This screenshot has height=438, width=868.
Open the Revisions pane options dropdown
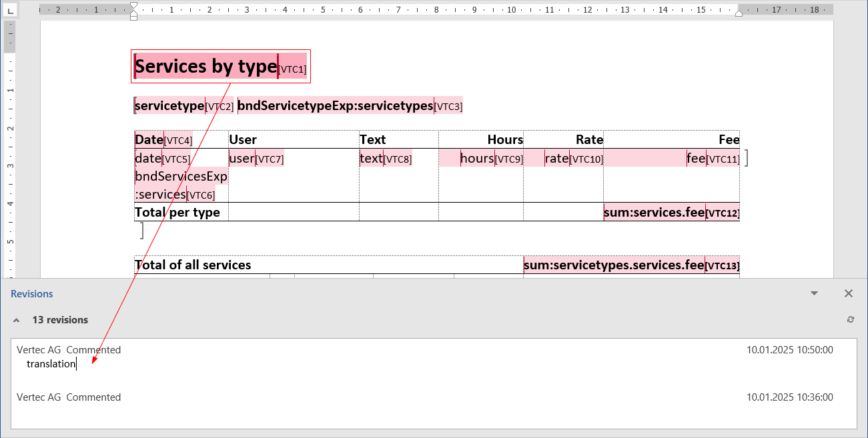point(814,293)
